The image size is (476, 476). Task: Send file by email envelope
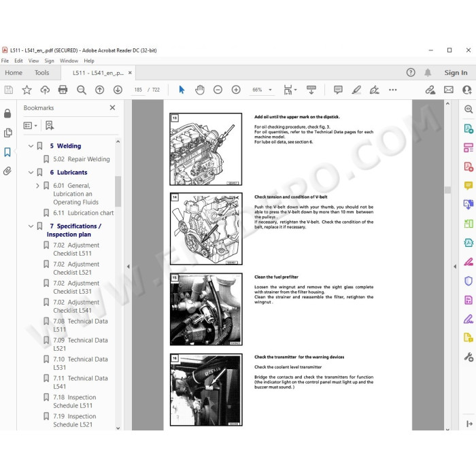pyautogui.click(x=449, y=90)
